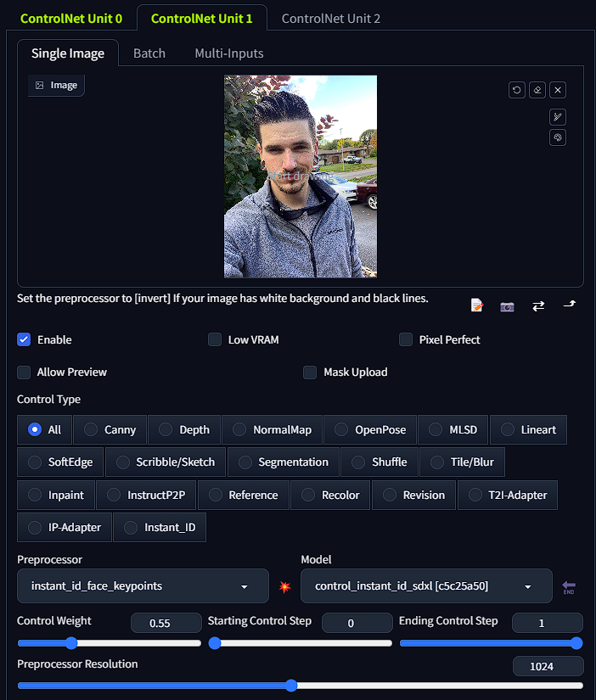Enable the Low VRAM checkbox
Image resolution: width=596 pixels, height=700 pixels.
pos(215,339)
